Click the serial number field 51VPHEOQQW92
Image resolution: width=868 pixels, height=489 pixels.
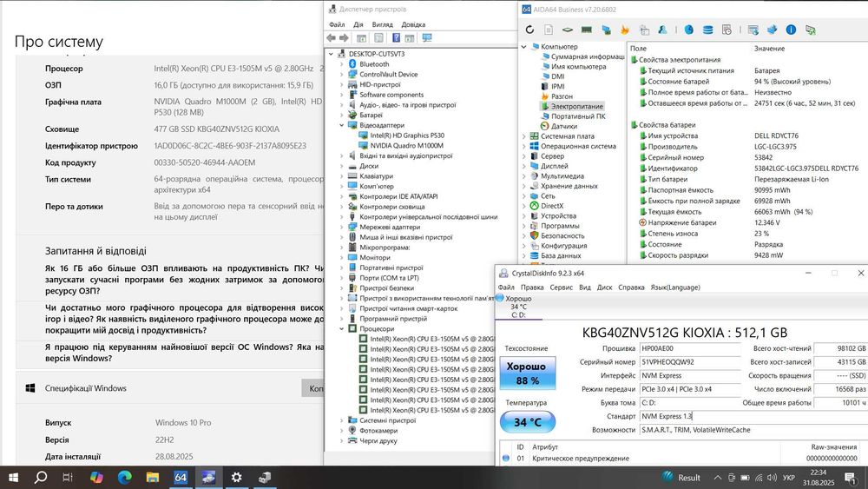[690, 361]
